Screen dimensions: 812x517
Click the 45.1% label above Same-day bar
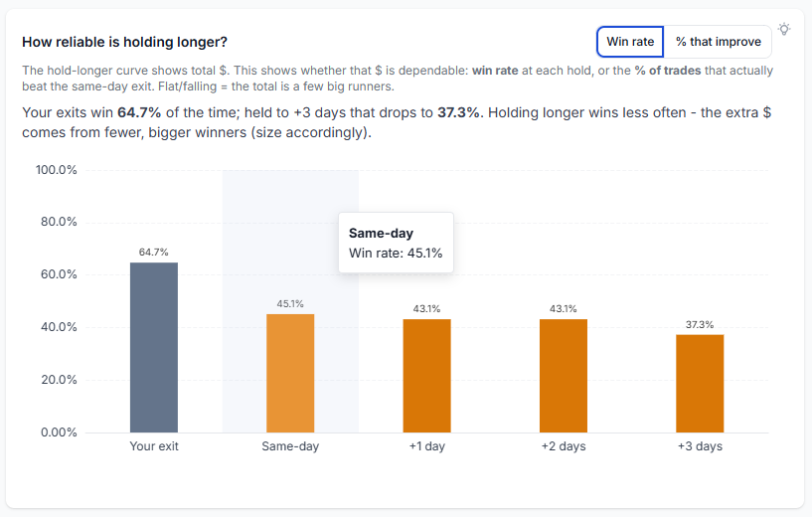click(x=290, y=304)
